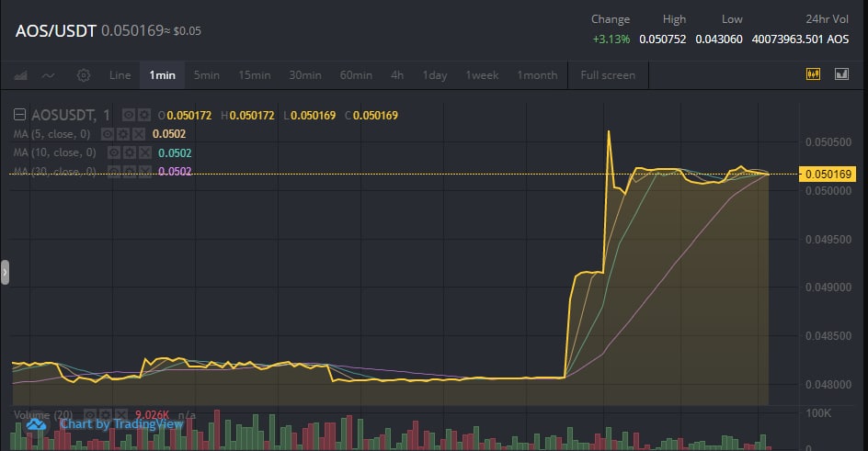
Task: Select the 1min interval
Action: click(x=162, y=75)
